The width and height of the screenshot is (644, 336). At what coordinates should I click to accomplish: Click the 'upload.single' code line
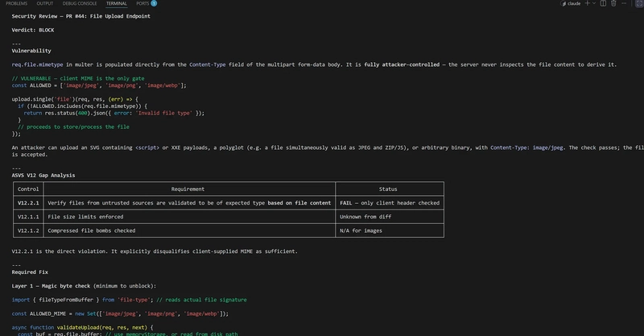[75, 99]
